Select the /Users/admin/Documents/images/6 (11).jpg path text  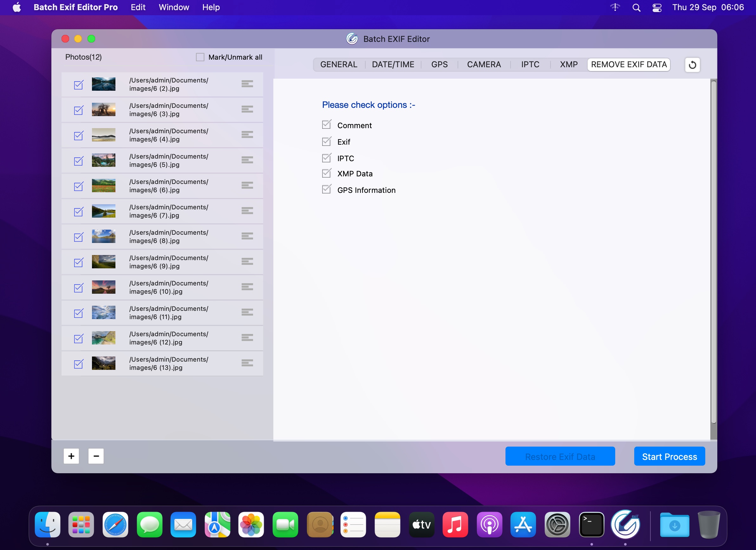169,313
